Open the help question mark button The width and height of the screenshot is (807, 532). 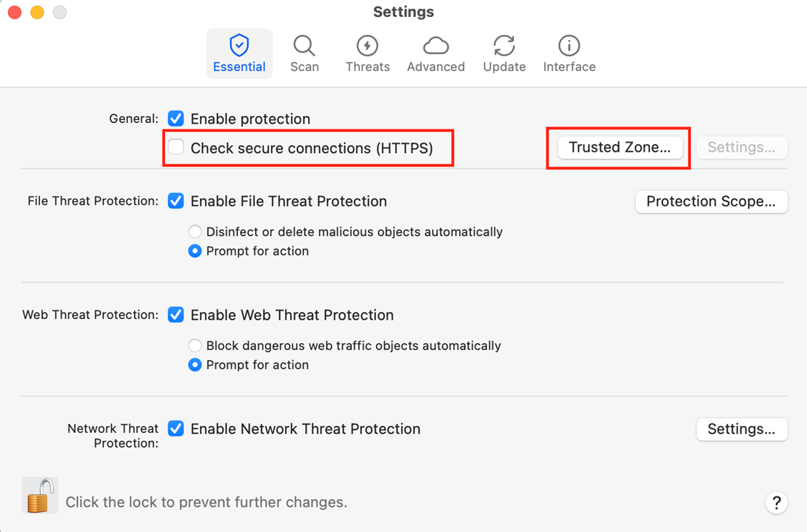pyautogui.click(x=776, y=503)
